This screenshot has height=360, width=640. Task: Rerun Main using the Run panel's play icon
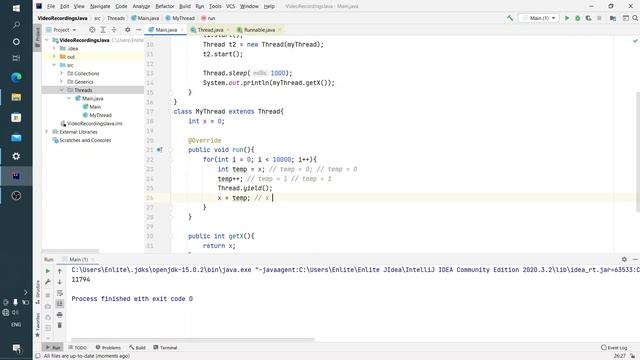coord(48,271)
